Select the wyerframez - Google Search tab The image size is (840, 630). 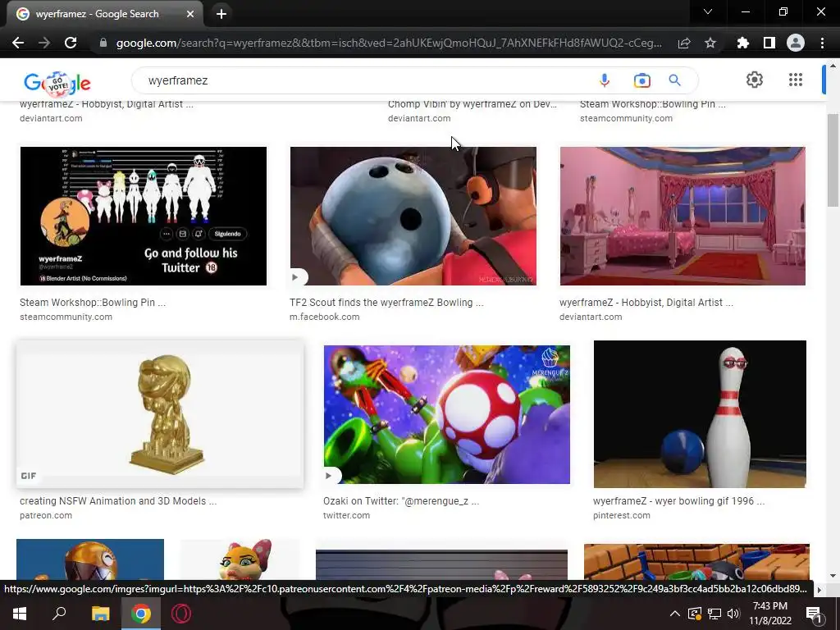click(x=105, y=14)
